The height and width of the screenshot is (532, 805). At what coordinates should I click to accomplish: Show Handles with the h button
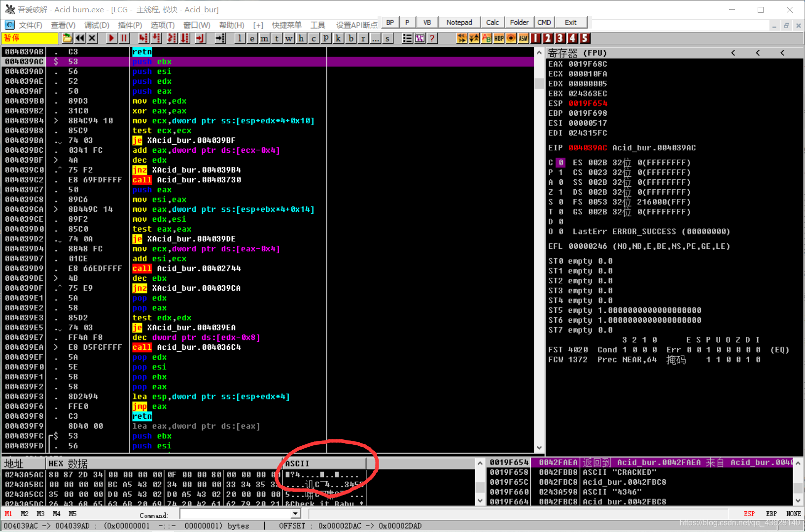tap(301, 38)
